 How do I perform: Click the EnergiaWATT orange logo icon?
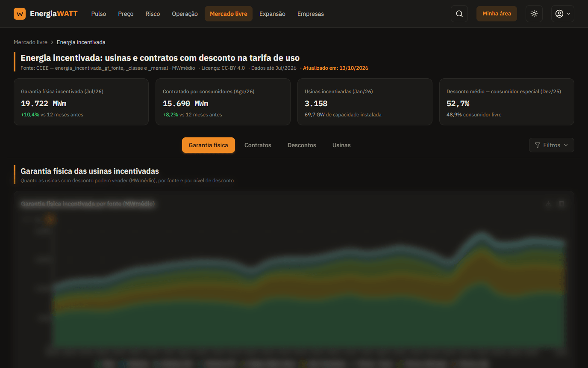(20, 14)
